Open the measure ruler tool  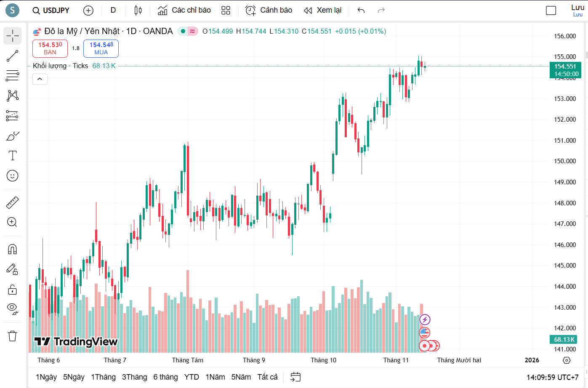coord(12,202)
